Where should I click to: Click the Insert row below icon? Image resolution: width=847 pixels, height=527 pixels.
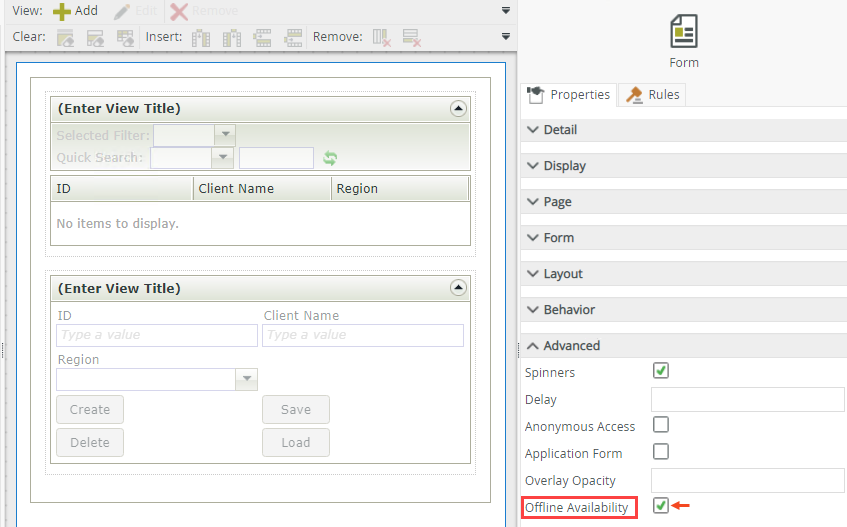point(293,38)
